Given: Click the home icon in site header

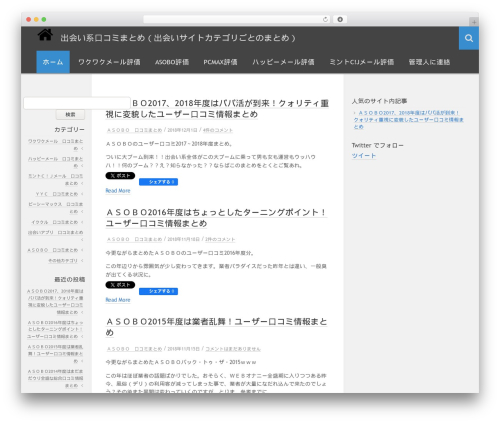Looking at the screenshot, I should pos(45,35).
